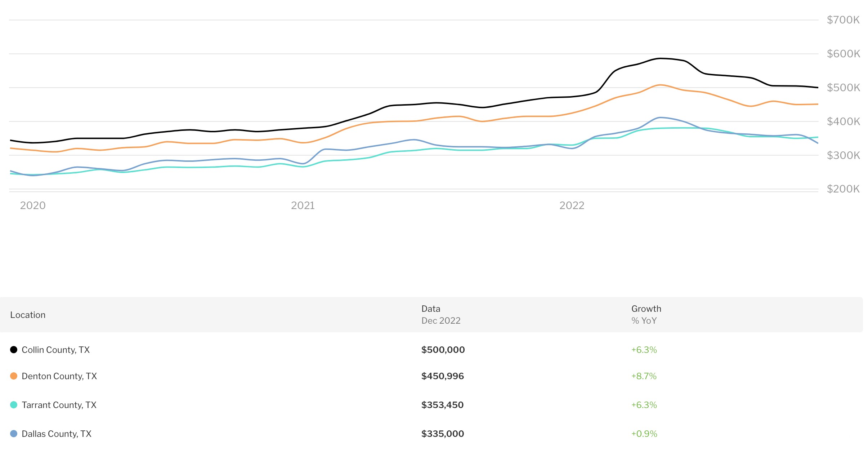
Task: Click the blue Dallas County legend dot
Action: [14, 434]
